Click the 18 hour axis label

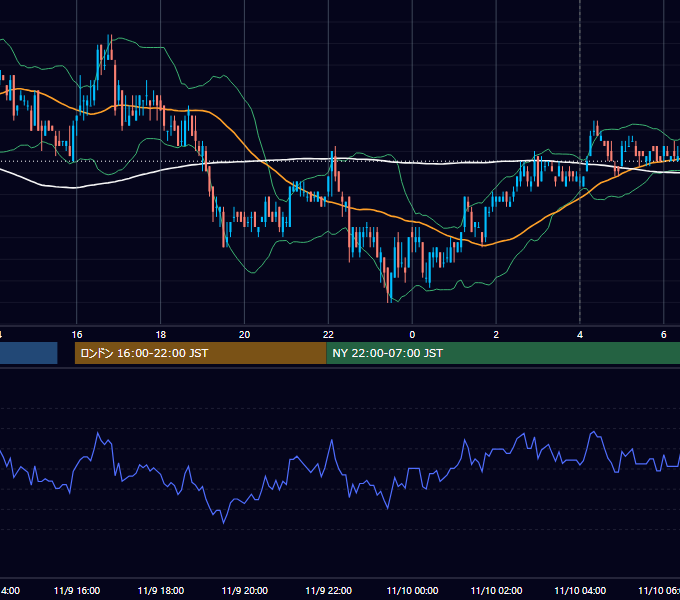pos(161,335)
